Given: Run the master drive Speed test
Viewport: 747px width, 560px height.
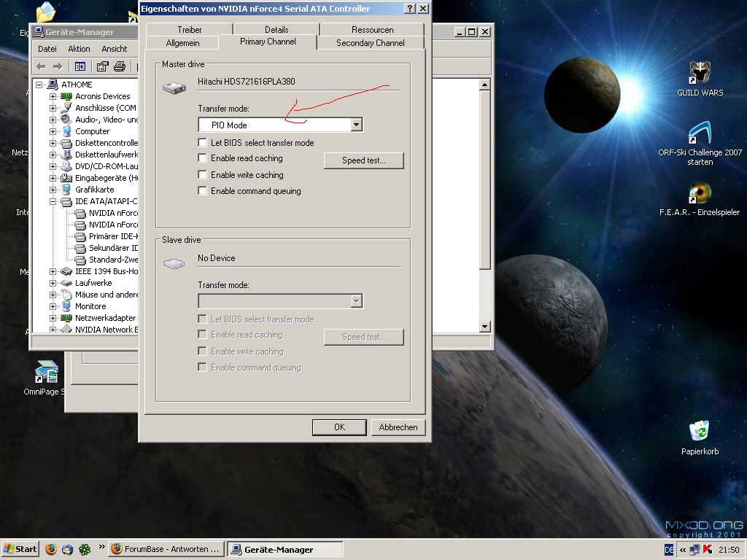Looking at the screenshot, I should [363, 160].
